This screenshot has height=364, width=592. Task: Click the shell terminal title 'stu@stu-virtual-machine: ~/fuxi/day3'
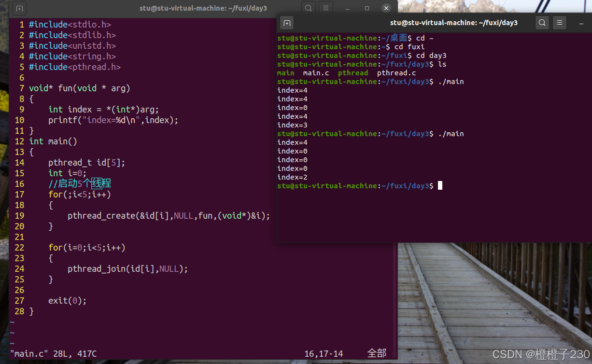point(454,23)
